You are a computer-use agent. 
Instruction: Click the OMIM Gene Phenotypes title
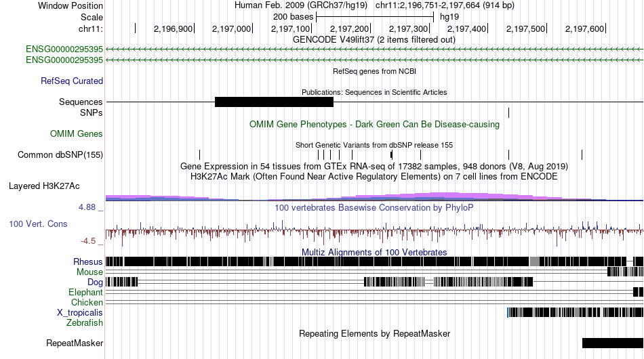point(375,125)
